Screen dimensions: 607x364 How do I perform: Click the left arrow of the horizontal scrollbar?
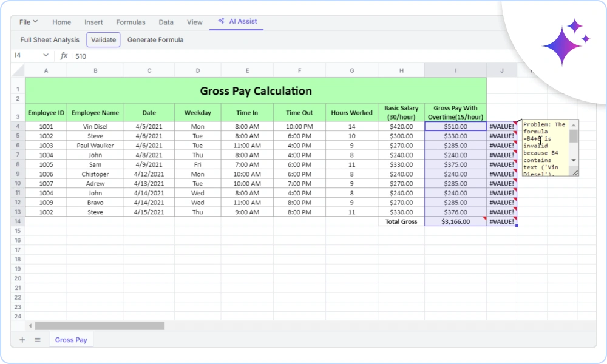tap(30, 326)
